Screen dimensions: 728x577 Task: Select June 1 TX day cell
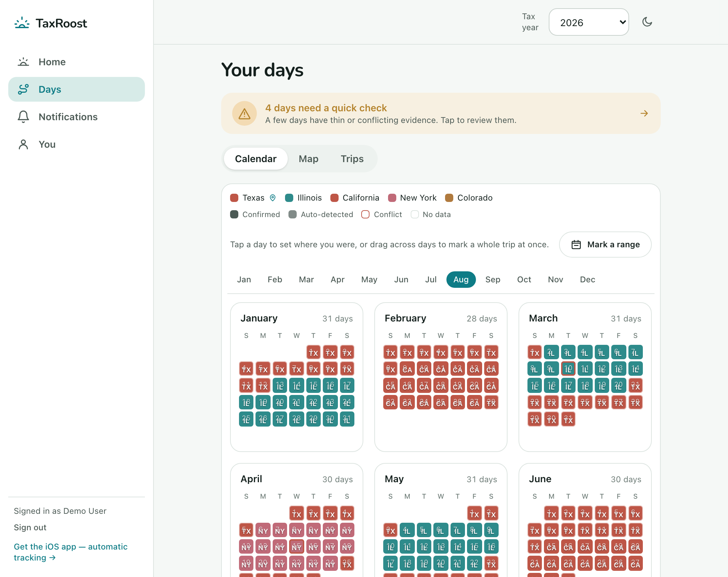tap(551, 513)
